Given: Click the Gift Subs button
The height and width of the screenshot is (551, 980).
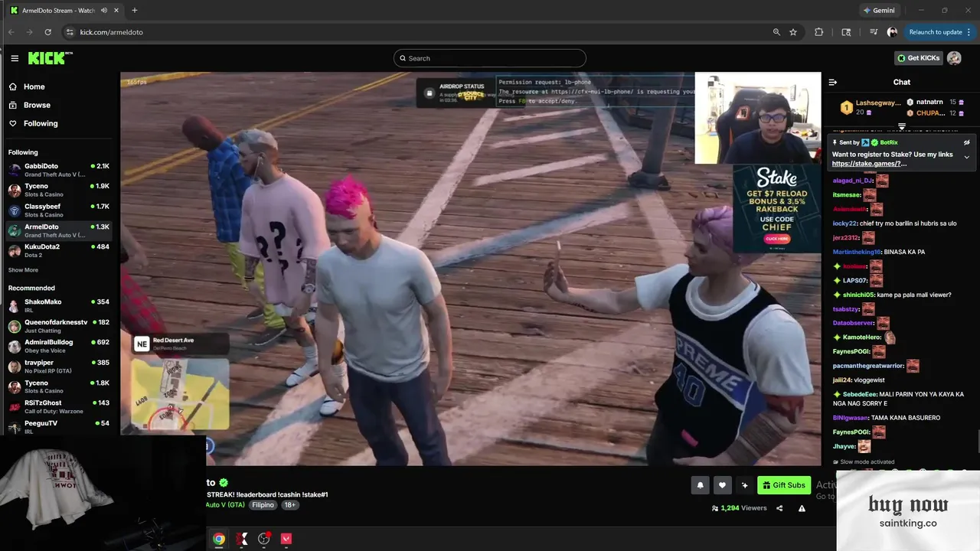Looking at the screenshot, I should 784,485.
